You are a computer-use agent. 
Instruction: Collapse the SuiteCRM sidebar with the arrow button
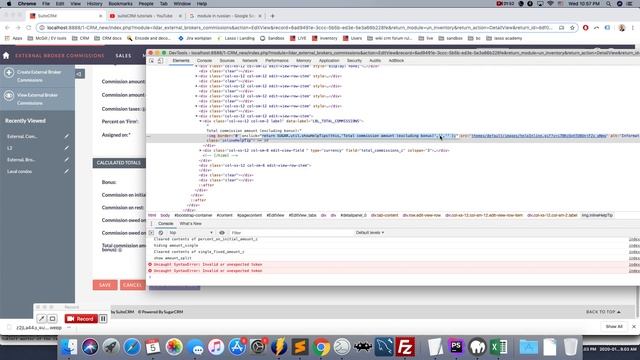coord(80,74)
